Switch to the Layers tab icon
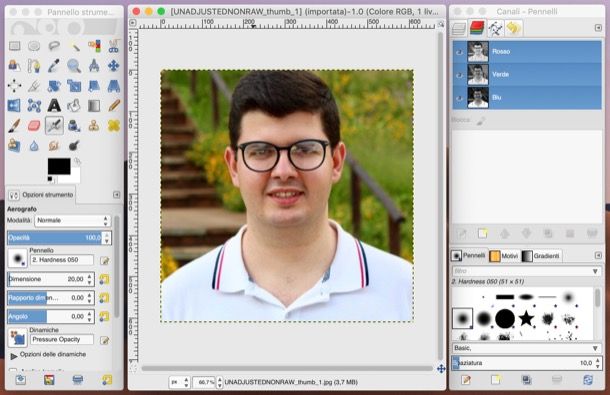The height and width of the screenshot is (395, 610). pyautogui.click(x=459, y=28)
